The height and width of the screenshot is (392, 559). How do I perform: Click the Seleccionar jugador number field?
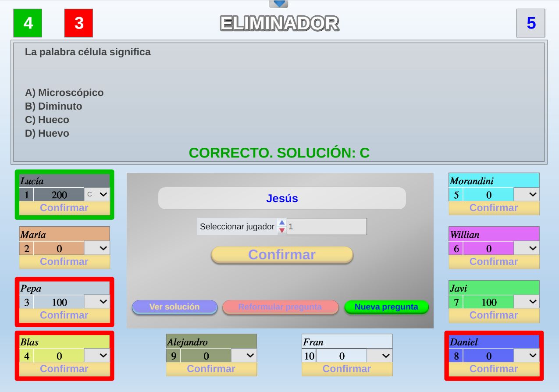327,227
